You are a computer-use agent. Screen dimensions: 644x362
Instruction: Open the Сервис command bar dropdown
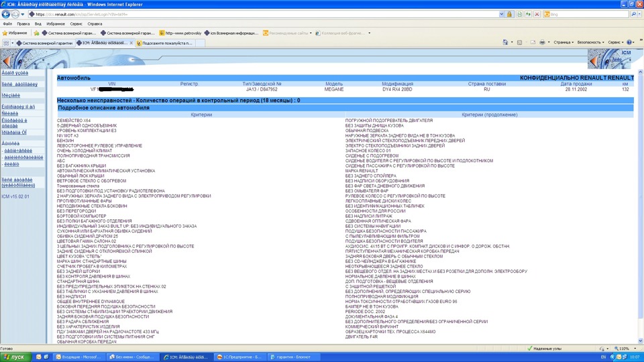point(616,42)
